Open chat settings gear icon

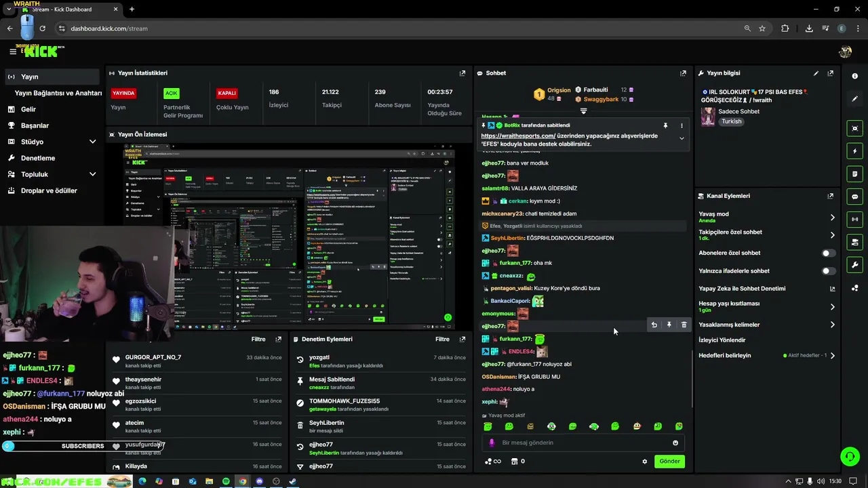pyautogui.click(x=644, y=462)
